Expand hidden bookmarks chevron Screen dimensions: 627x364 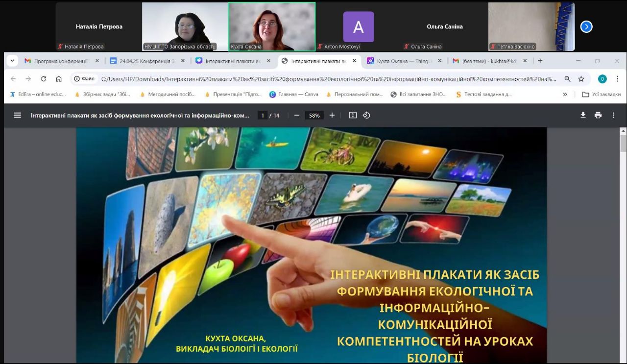pos(565,94)
